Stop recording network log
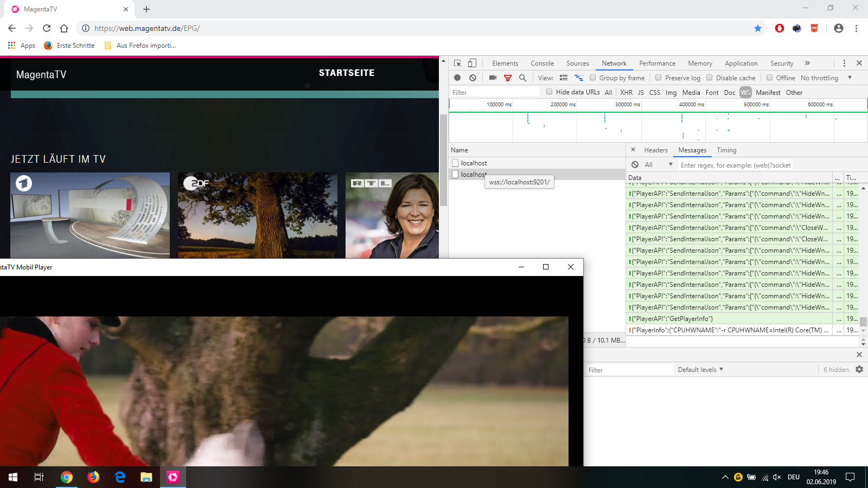The image size is (868, 488). click(x=457, y=78)
